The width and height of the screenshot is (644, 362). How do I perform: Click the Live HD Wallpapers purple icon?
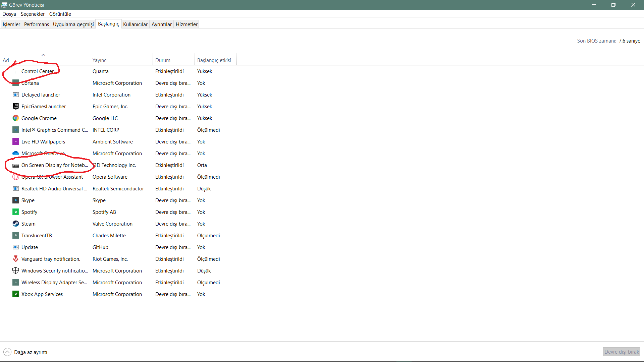15,141
